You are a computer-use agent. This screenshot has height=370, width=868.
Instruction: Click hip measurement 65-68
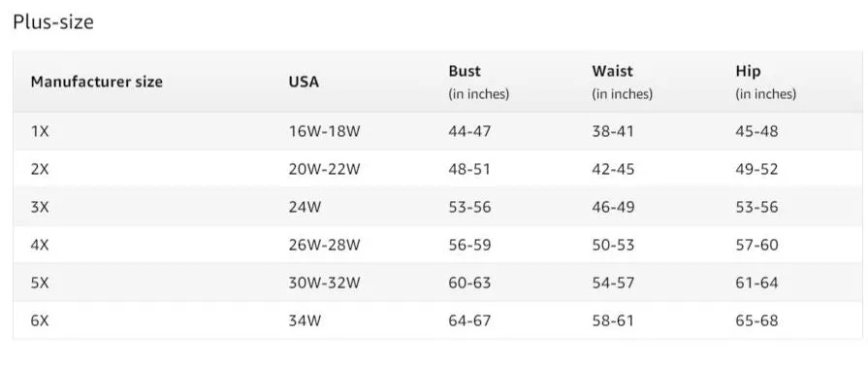756,320
